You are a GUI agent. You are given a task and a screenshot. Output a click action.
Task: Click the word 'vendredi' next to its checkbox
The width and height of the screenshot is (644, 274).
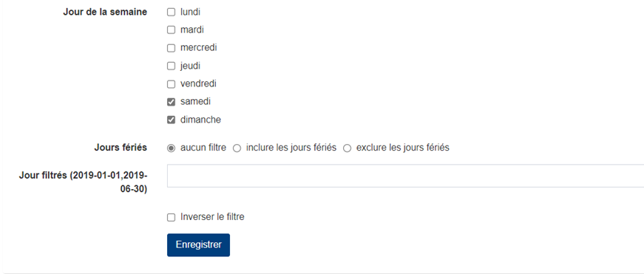click(x=198, y=83)
